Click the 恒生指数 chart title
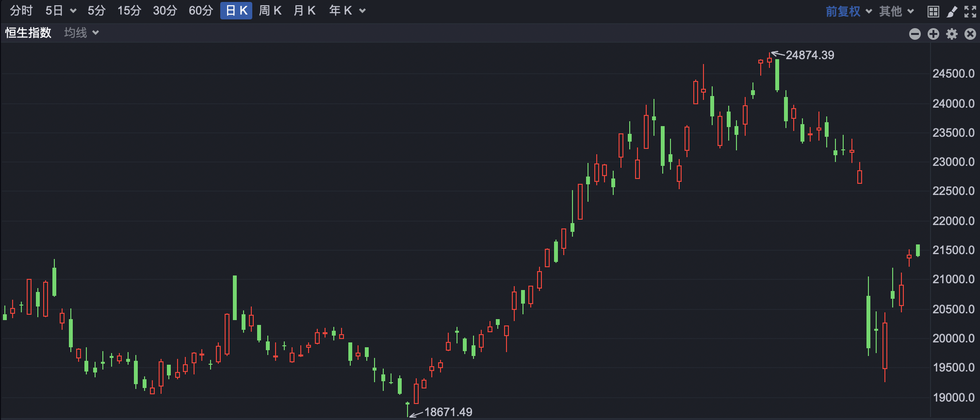 pos(28,32)
